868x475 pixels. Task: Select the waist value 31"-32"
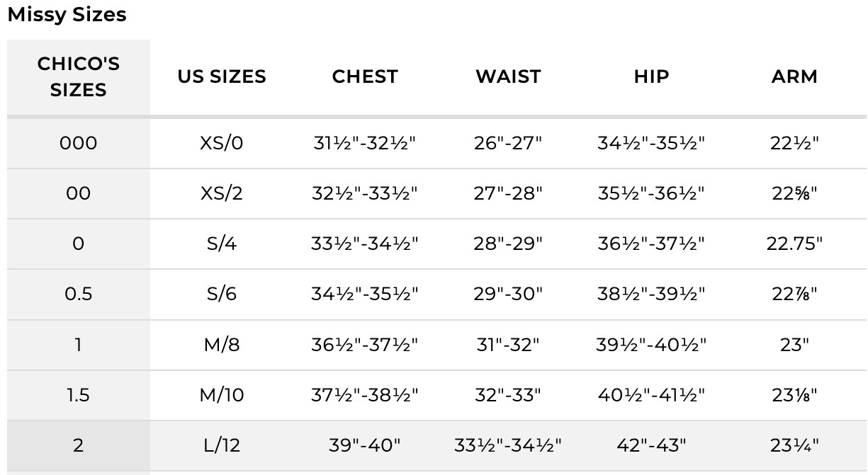click(x=508, y=345)
